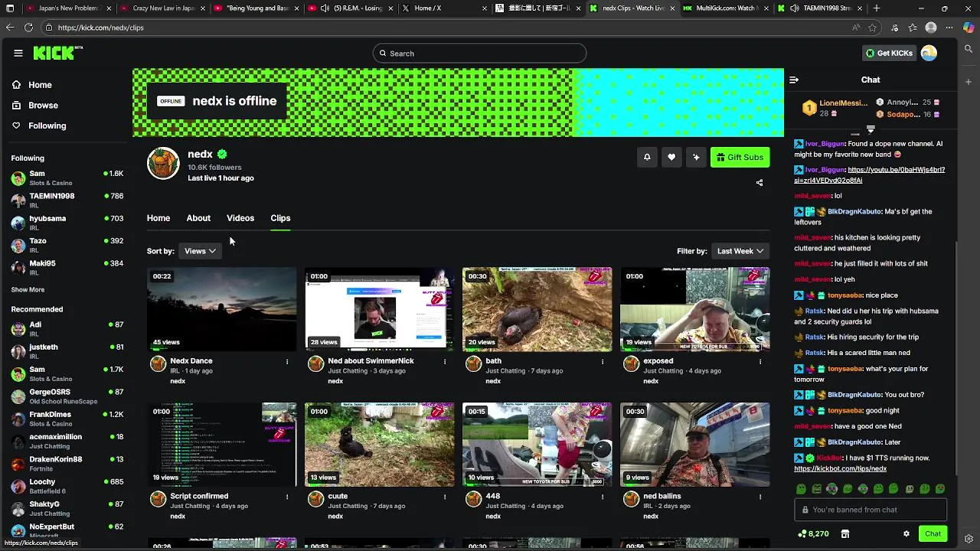The height and width of the screenshot is (551, 980).
Task: Click the 8,270 channel points balance
Action: coord(813,534)
